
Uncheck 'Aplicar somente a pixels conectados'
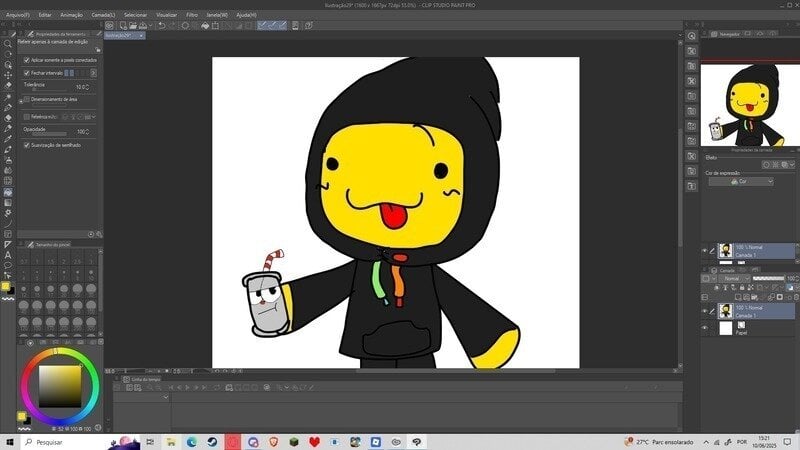click(x=27, y=60)
